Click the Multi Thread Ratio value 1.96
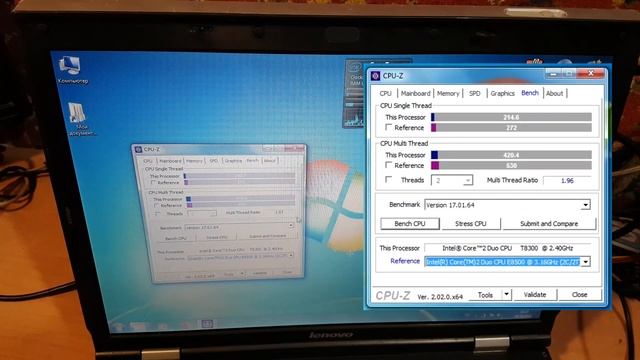 pyautogui.click(x=567, y=180)
